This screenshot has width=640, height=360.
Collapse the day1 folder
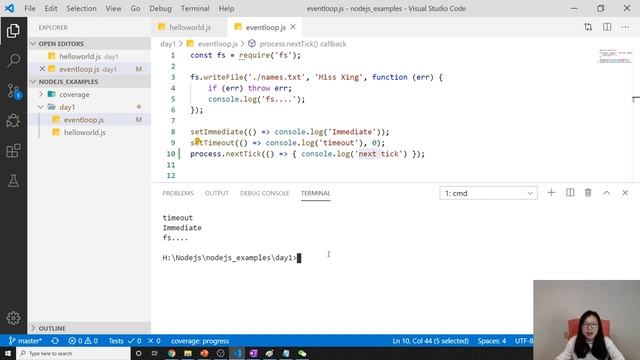coord(41,107)
